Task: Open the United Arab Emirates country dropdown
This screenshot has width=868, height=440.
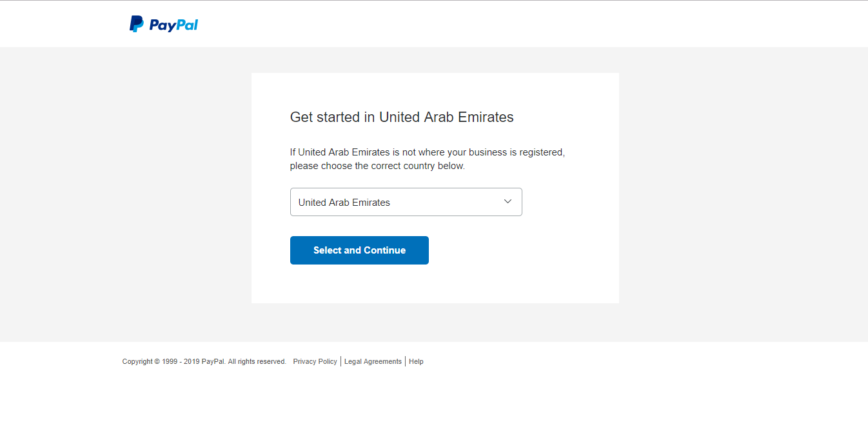Action: 406,202
